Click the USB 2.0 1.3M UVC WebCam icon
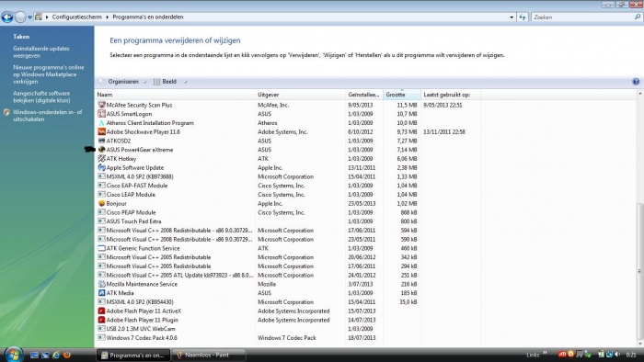This screenshot has height=362, width=644. tap(101, 329)
